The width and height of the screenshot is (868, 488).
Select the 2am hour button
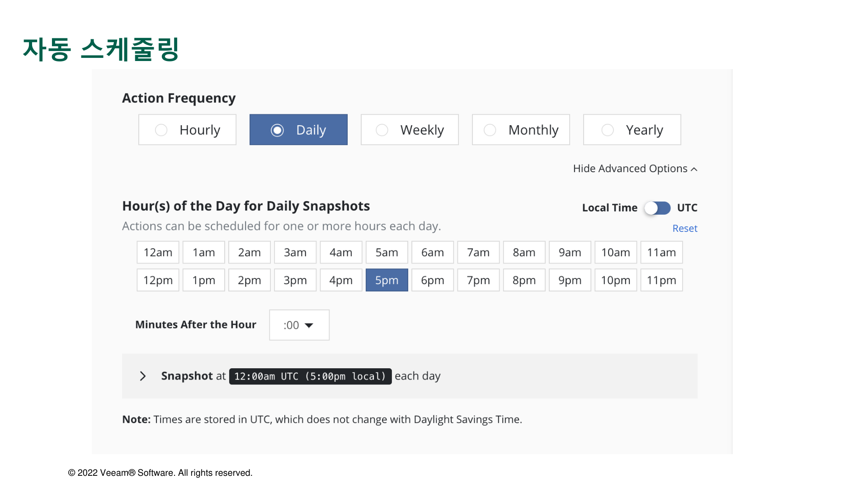pyautogui.click(x=249, y=253)
